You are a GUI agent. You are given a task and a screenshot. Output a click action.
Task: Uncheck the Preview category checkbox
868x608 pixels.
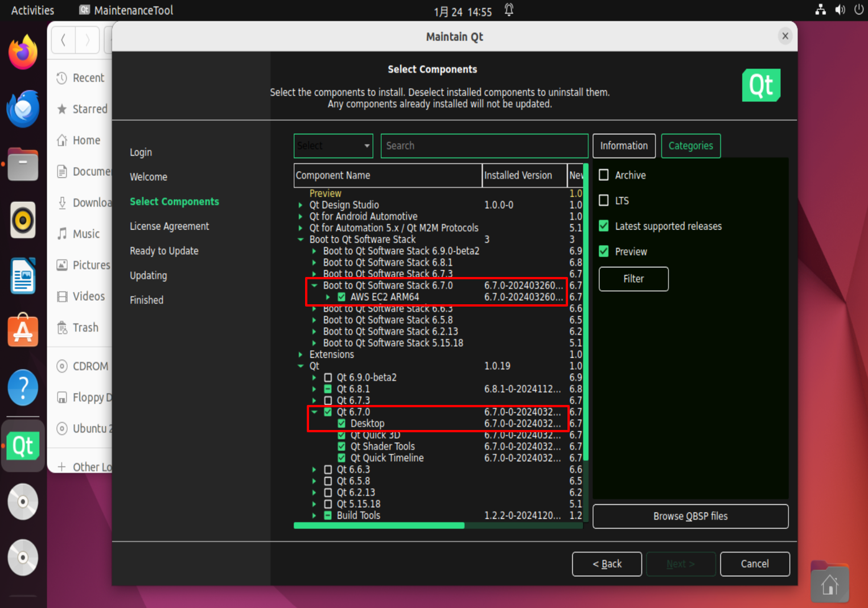click(x=604, y=251)
